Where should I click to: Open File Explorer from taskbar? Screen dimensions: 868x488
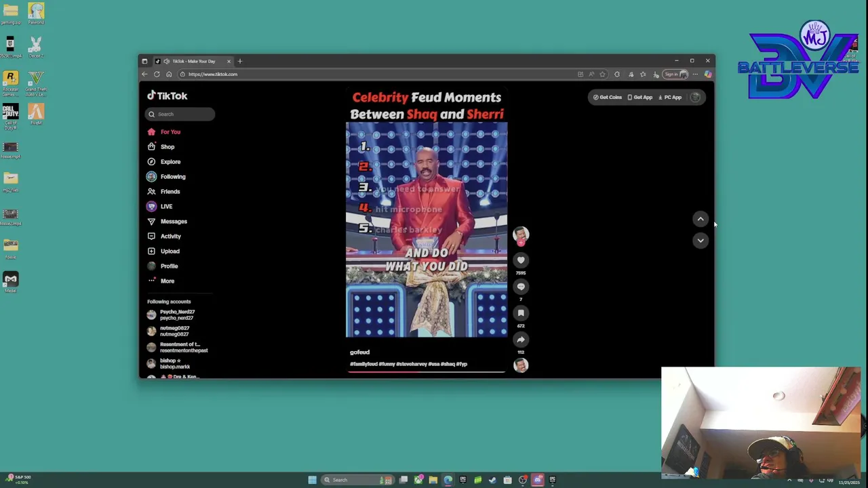point(433,480)
